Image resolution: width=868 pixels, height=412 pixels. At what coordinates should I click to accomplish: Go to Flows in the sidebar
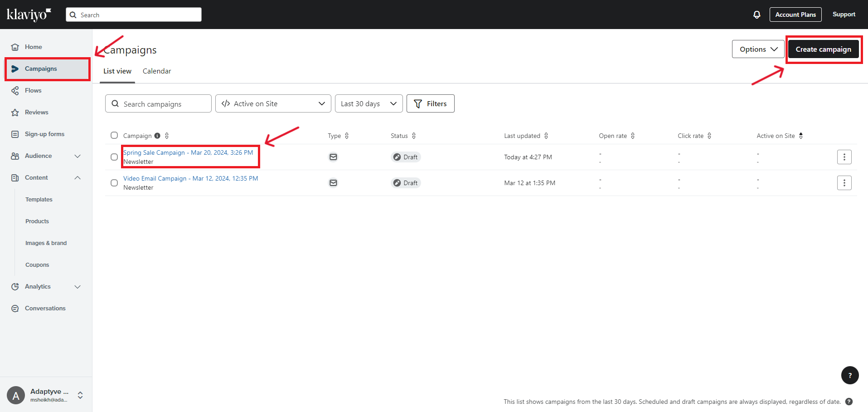click(33, 91)
